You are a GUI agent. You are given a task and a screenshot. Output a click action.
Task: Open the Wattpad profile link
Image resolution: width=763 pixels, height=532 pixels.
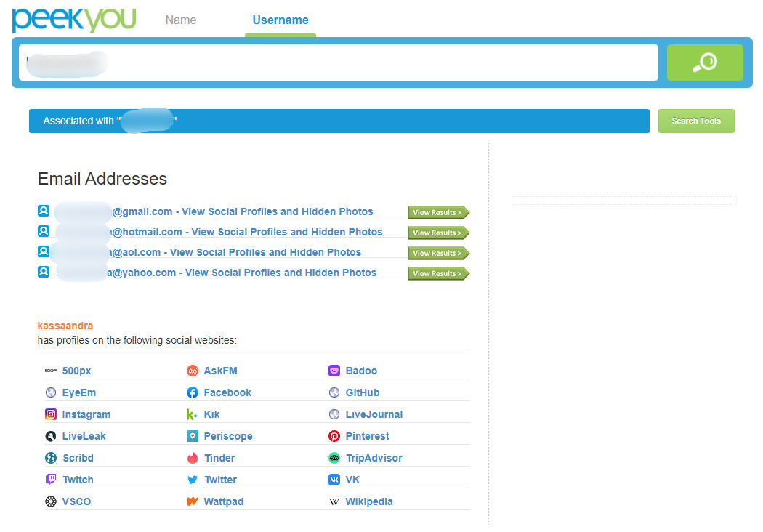pyautogui.click(x=223, y=501)
